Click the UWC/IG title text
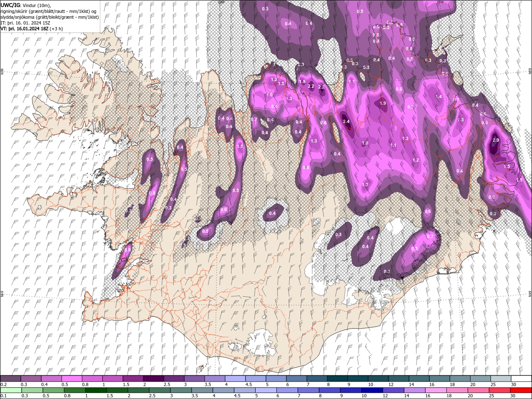Screen dimensions: 532x399 coord(10,5)
